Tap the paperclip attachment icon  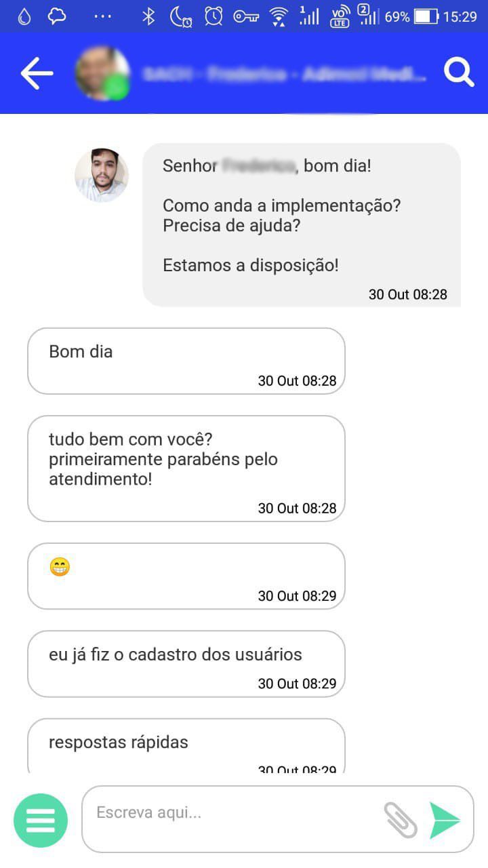coord(401,819)
